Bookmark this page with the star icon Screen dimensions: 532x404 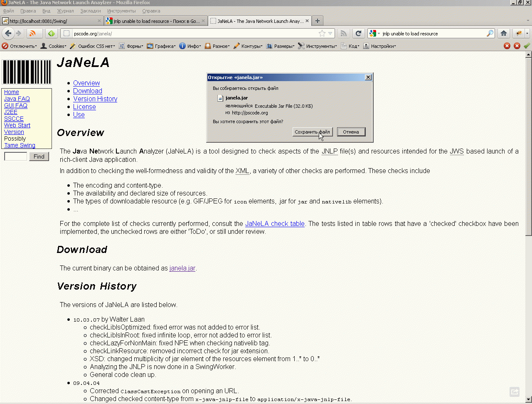[322, 33]
